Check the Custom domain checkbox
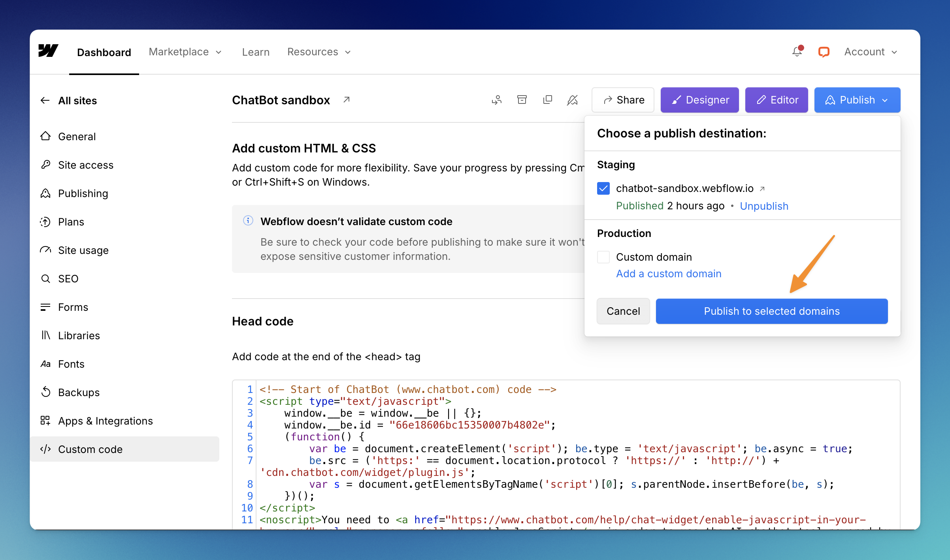The image size is (950, 560). point(603,257)
